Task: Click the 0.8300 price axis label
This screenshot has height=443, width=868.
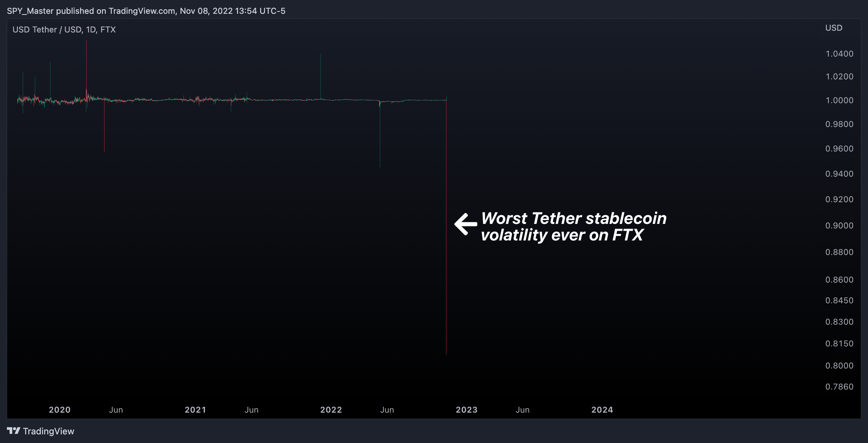Action: coord(839,322)
